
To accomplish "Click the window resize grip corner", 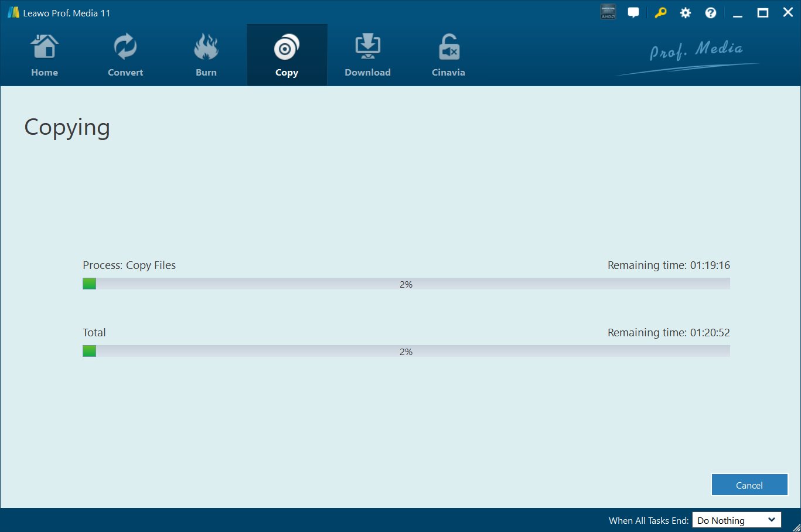I will click(x=796, y=527).
